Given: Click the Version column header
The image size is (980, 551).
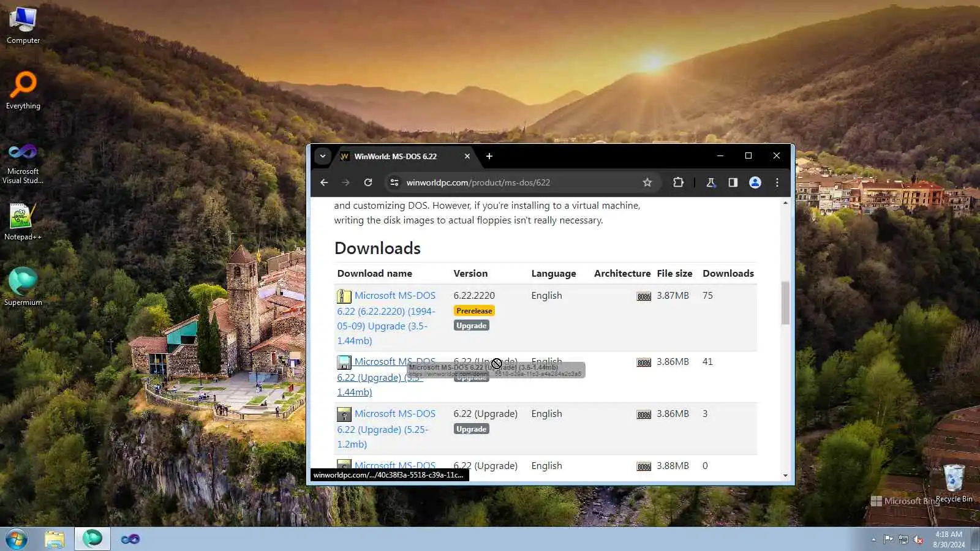Looking at the screenshot, I should [470, 274].
